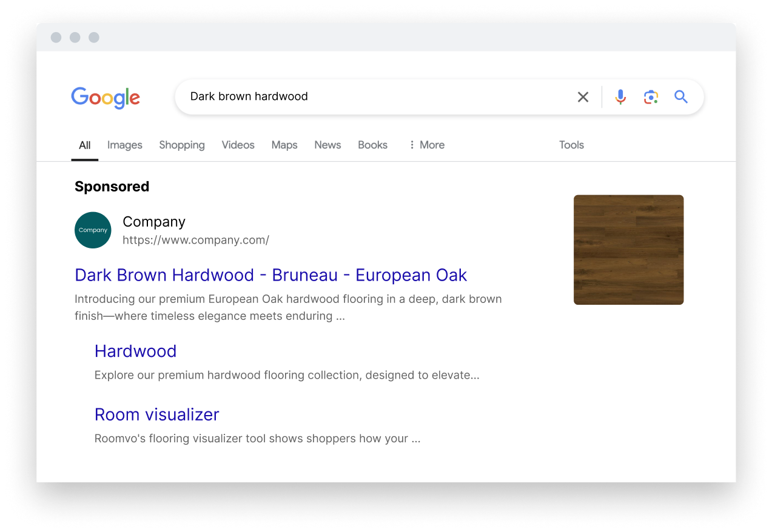Screen dimensions: 772x532
Task: Click the 'Introducing our premium European Oak' description
Action: pos(288,307)
